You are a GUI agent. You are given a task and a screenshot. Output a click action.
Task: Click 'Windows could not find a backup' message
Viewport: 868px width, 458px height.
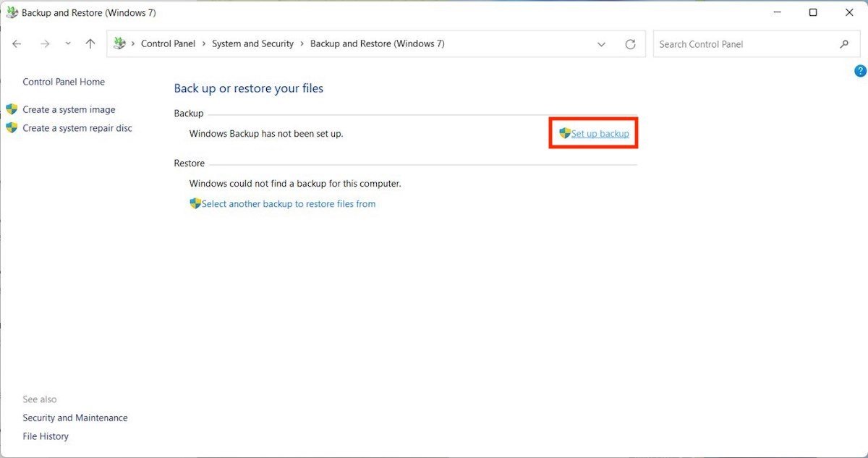295,184
